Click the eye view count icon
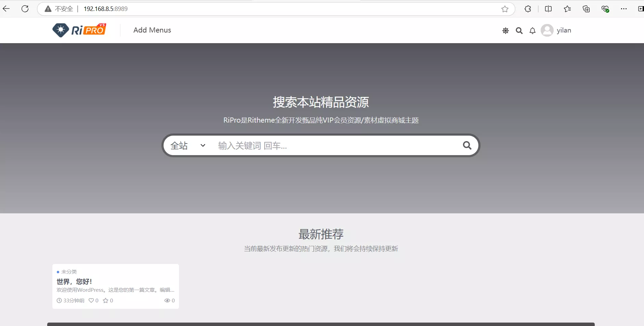644x326 pixels. [x=167, y=300]
